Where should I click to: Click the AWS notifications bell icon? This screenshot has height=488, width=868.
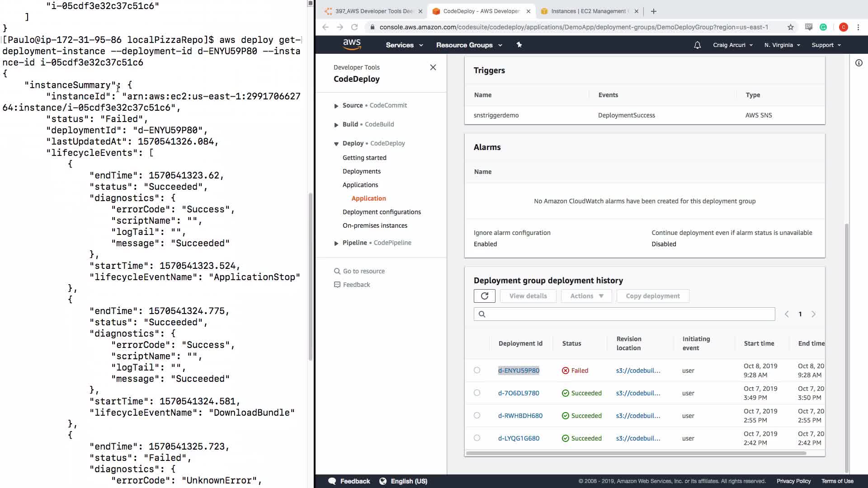[697, 45]
